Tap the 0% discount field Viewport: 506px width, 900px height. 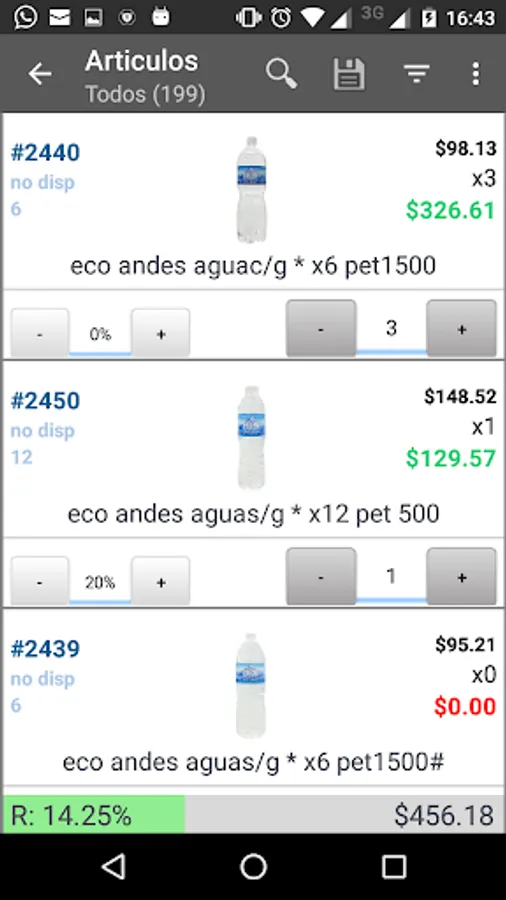(x=100, y=335)
